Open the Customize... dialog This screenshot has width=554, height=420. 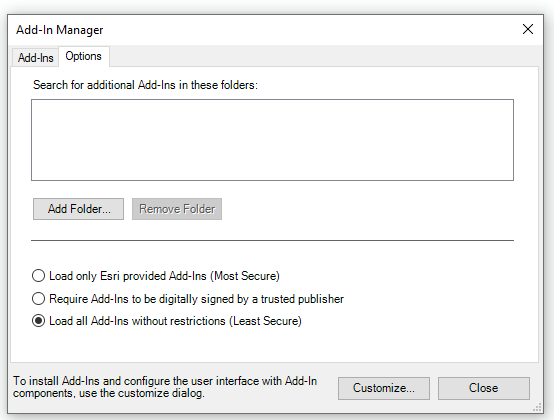pyautogui.click(x=384, y=388)
